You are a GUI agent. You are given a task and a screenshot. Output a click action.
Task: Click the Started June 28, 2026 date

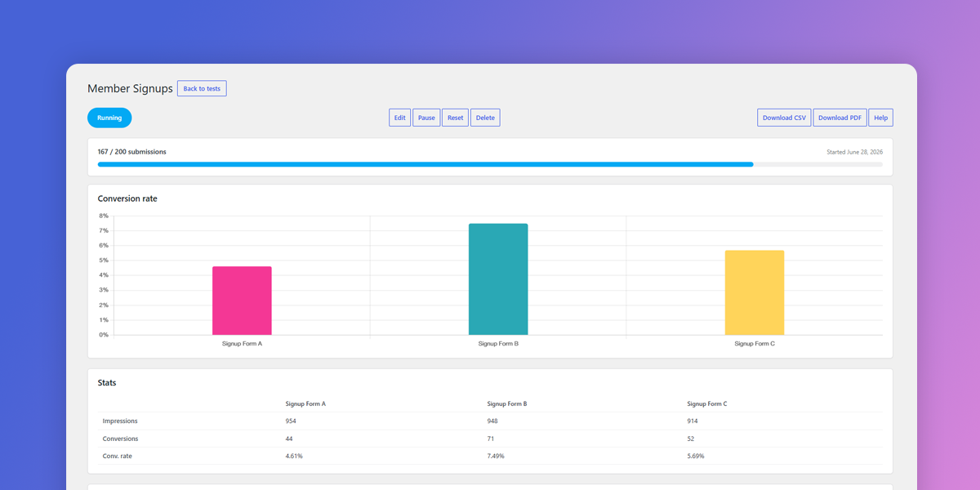(x=854, y=152)
